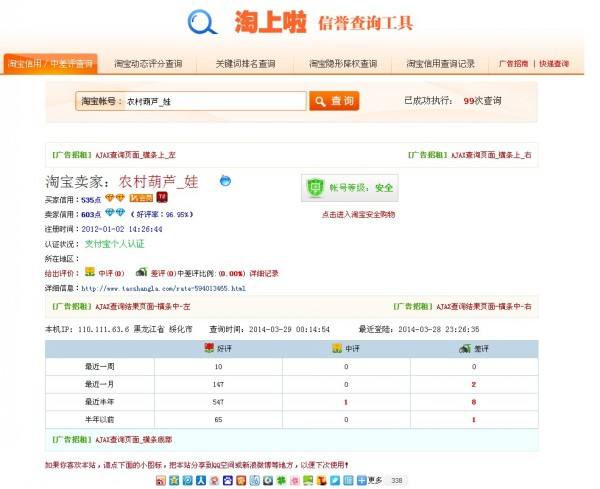600x489 pixels.
Task: Open 淘宝信用查询记录 tab
Action: (x=440, y=64)
